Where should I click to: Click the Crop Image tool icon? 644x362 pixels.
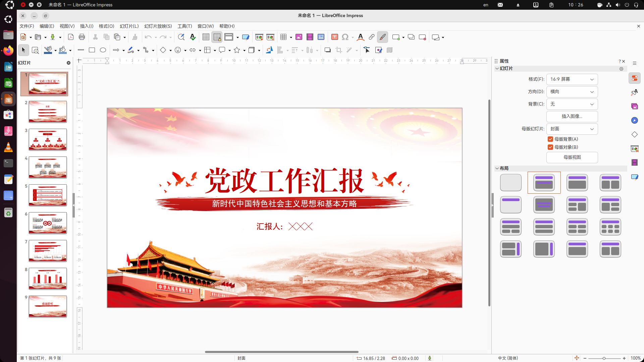339,50
